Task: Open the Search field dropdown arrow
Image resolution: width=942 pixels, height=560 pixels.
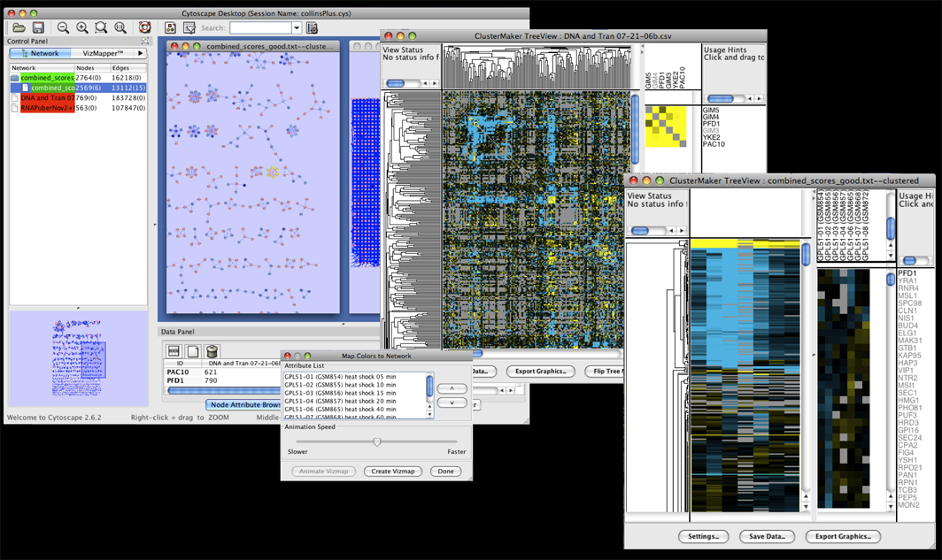Action: tap(297, 28)
